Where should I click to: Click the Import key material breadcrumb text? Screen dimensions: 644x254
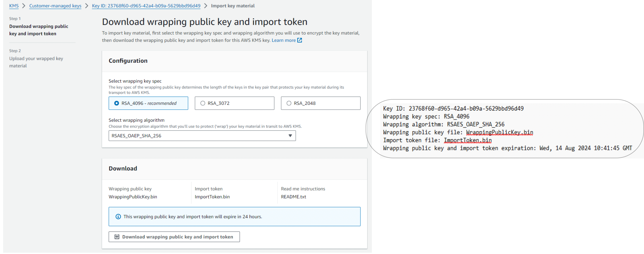coord(233,6)
